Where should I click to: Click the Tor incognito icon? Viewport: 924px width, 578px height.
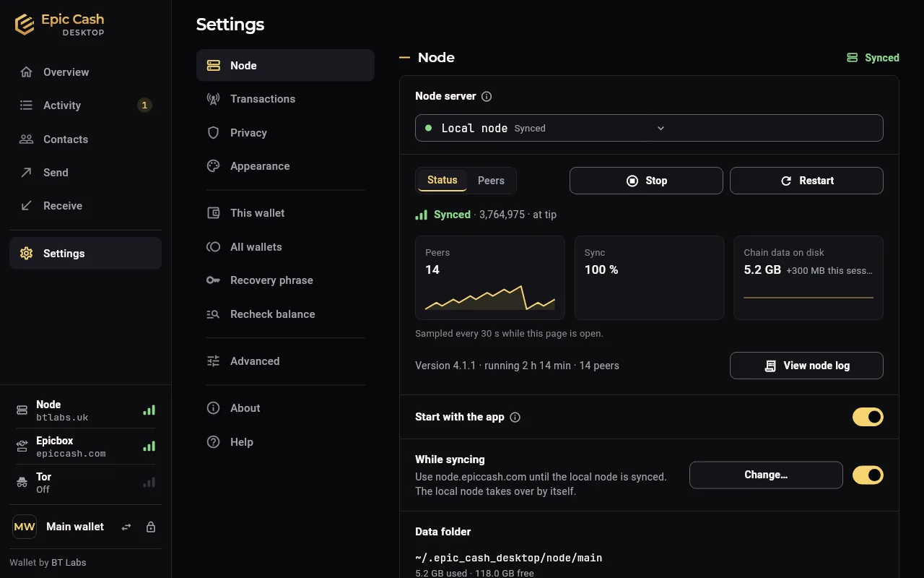point(22,483)
